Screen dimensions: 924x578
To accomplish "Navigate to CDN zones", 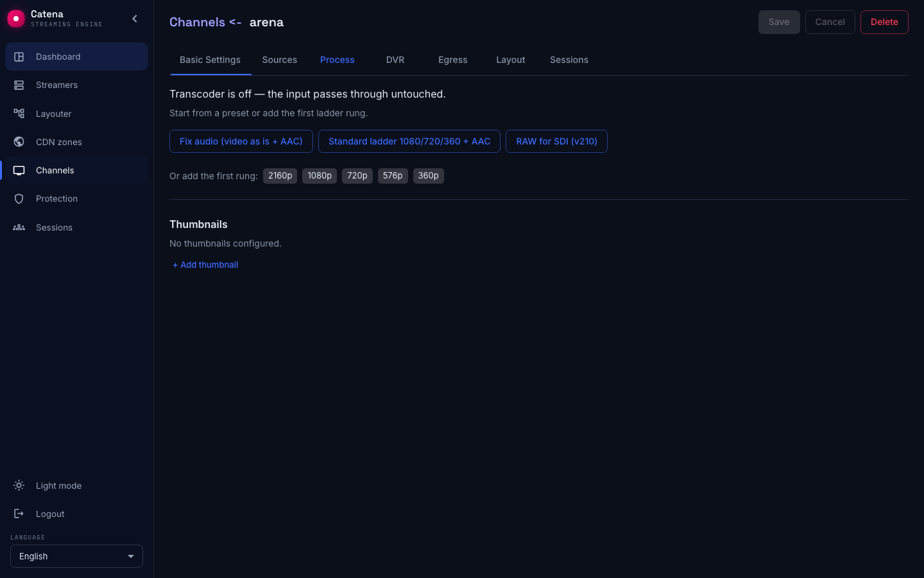I will tap(76, 142).
